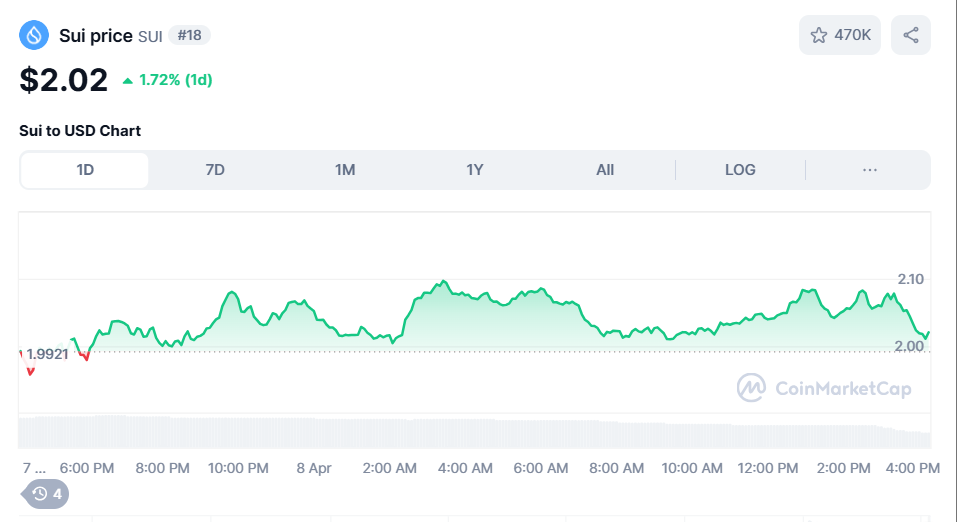Open the share icon button

point(910,36)
